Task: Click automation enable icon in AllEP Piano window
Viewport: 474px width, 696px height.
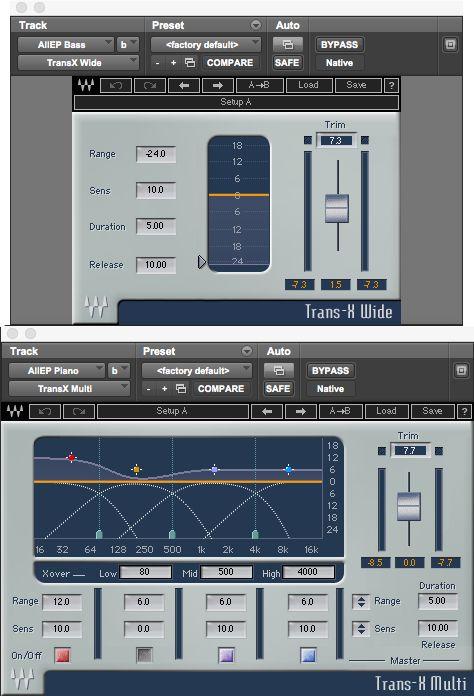Action: point(279,370)
